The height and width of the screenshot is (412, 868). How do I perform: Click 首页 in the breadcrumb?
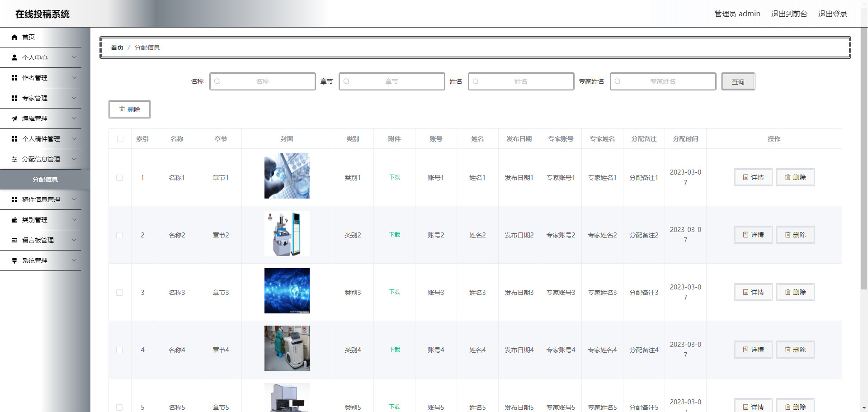point(117,47)
